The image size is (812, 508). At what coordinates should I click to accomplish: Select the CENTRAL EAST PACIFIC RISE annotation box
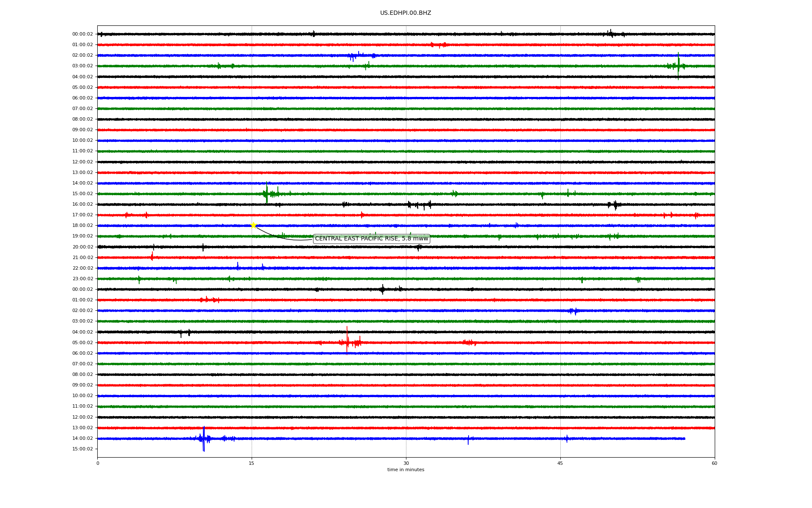click(x=371, y=239)
